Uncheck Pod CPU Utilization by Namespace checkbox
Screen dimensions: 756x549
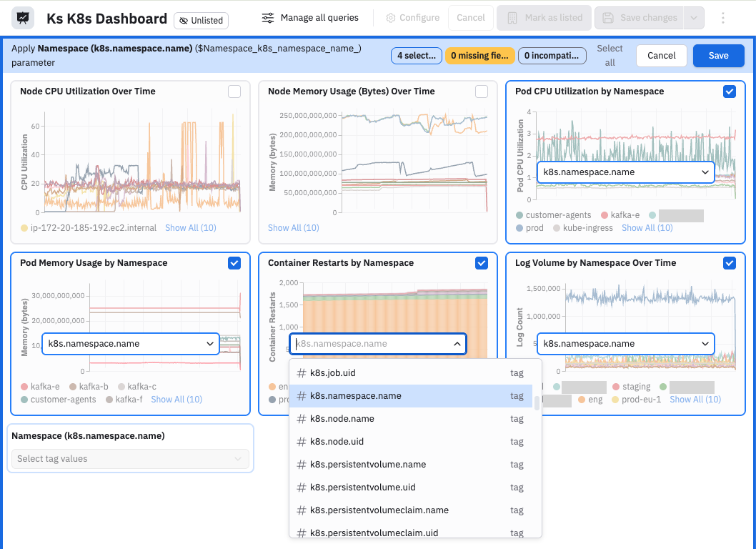point(729,91)
